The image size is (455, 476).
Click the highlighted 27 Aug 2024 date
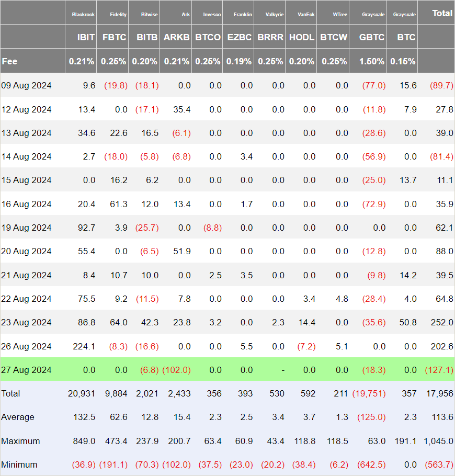click(26, 370)
